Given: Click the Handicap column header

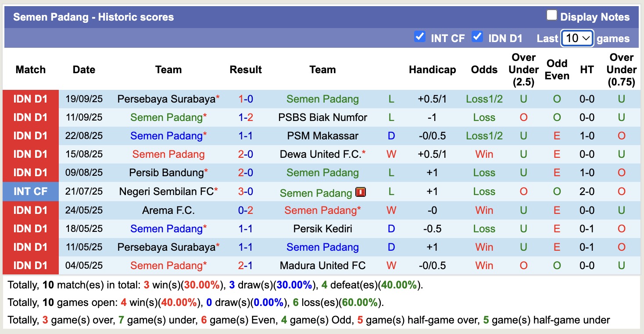Looking at the screenshot, I should click(x=432, y=70).
